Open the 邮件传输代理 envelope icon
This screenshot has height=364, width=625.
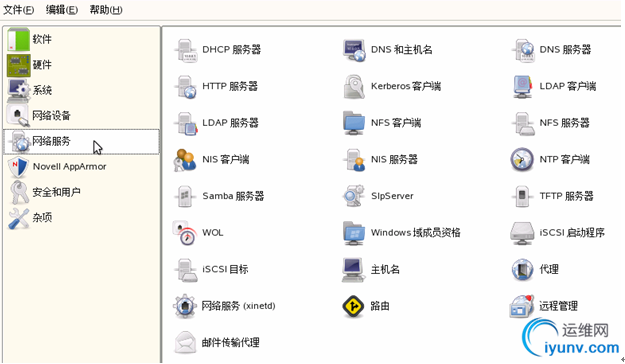click(x=185, y=343)
